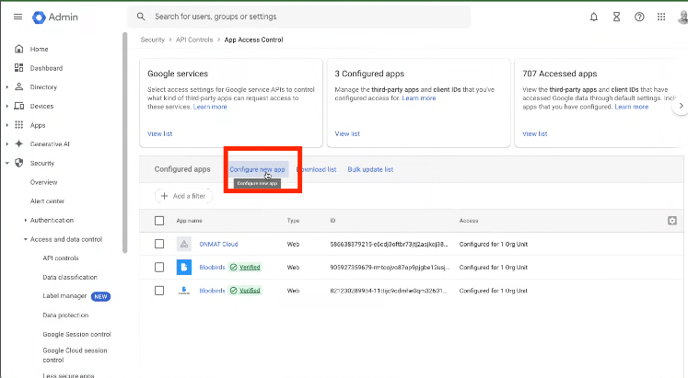688x378 pixels.
Task: Collapse the Security sidebar section
Action: pyautogui.click(x=7, y=163)
